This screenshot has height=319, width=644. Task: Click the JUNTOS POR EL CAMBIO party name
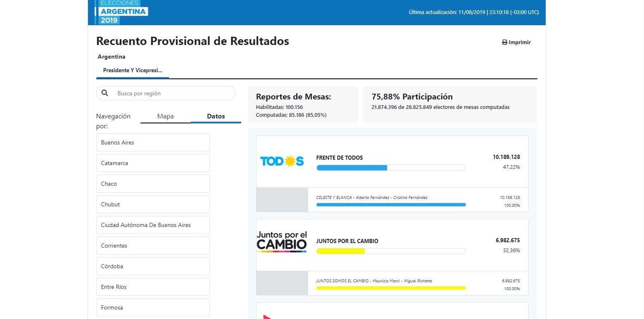pyautogui.click(x=347, y=241)
